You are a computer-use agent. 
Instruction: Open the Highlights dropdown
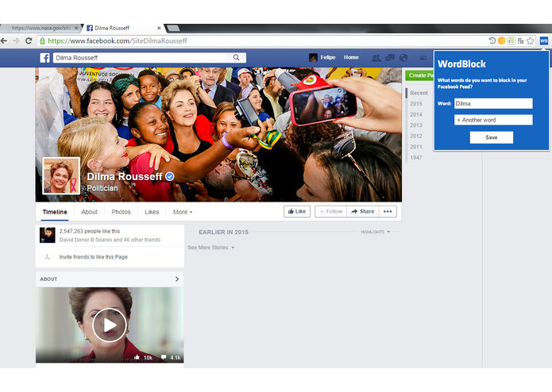click(375, 232)
